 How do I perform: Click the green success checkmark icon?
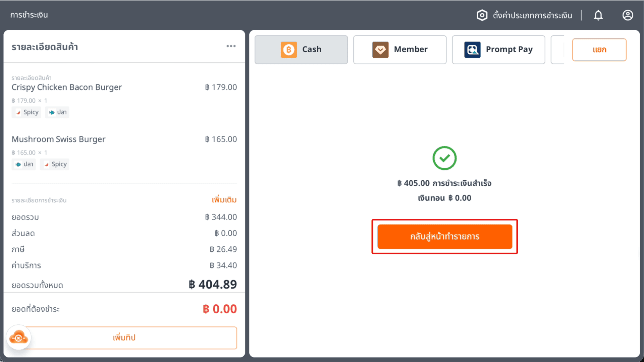point(444,158)
